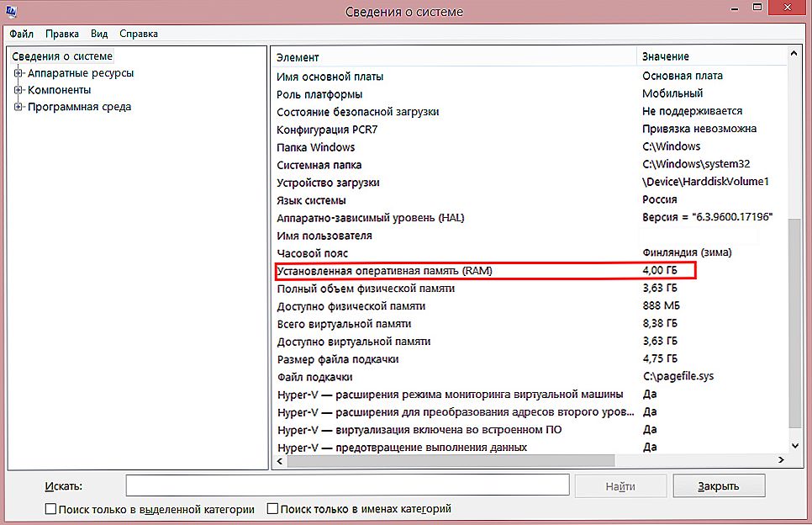This screenshot has height=525, width=812.
Task: Select the Устройство загрузки row
Action: click(530, 182)
